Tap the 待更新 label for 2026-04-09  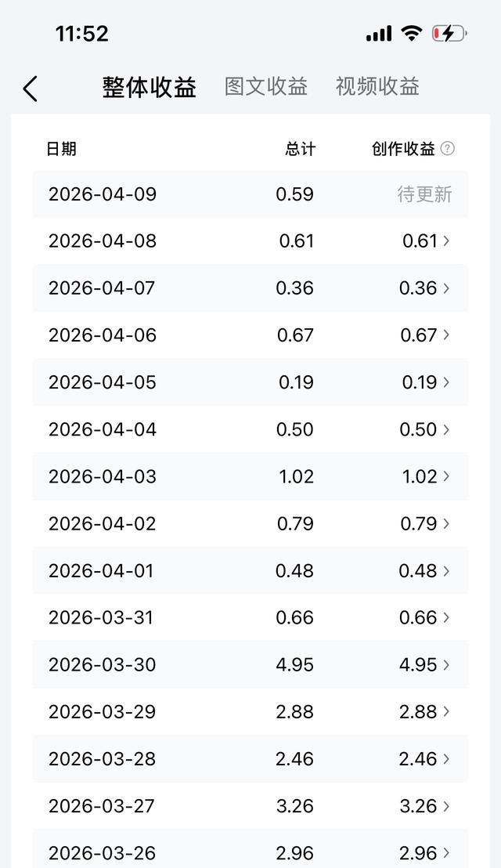[424, 194]
